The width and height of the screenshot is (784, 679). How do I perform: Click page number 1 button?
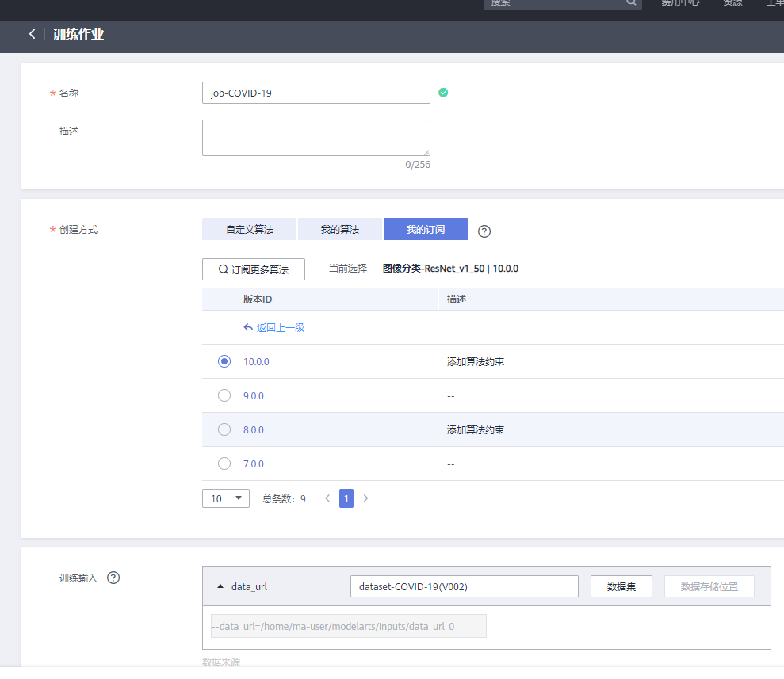(x=346, y=498)
